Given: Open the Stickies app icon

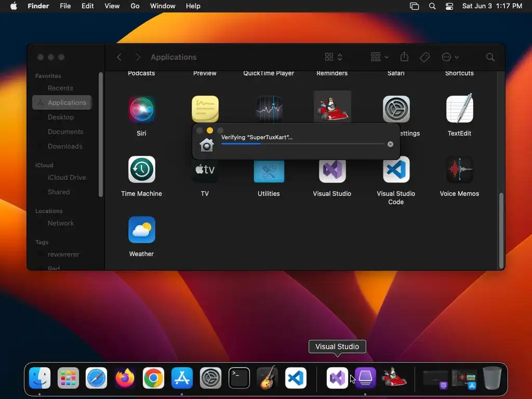Looking at the screenshot, I should pyautogui.click(x=205, y=109).
